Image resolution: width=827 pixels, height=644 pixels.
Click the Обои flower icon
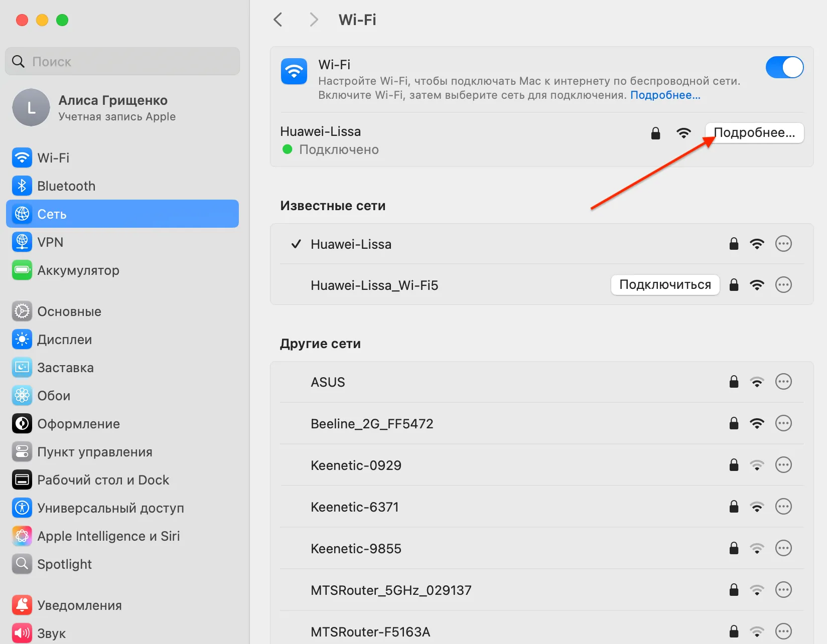coord(22,396)
